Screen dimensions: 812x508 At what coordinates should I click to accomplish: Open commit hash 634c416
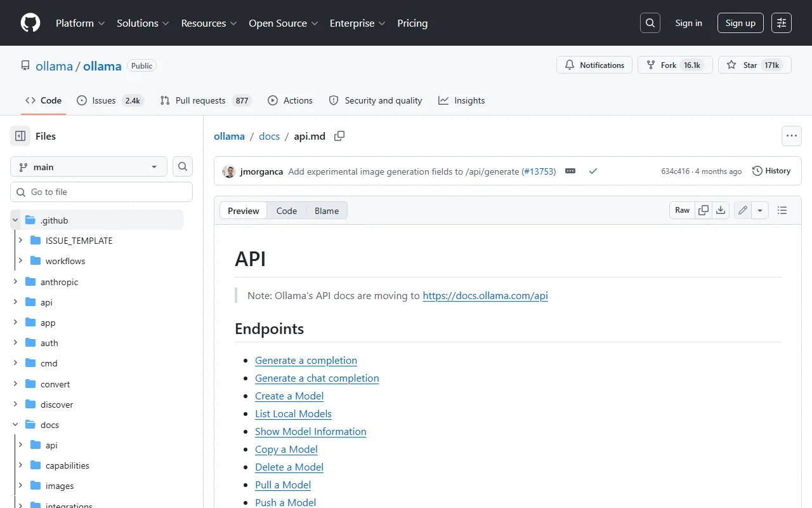676,171
